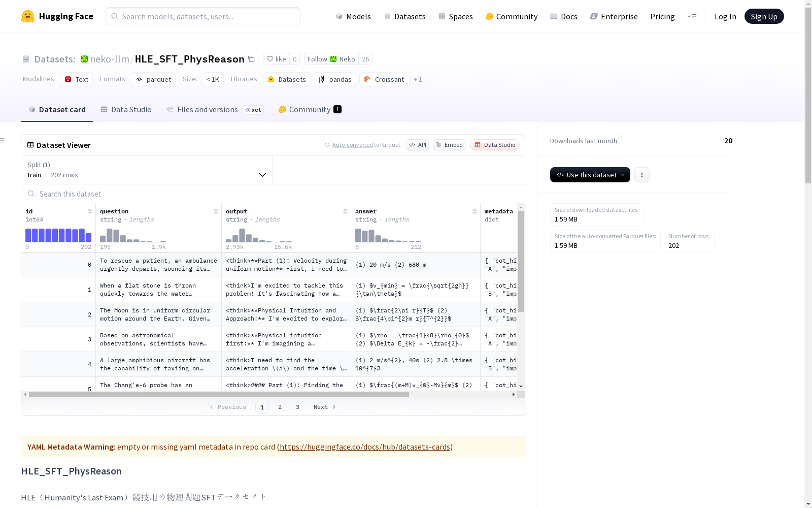Switch to the Data Studio tab
The height and width of the screenshot is (508, 812).
tap(126, 110)
